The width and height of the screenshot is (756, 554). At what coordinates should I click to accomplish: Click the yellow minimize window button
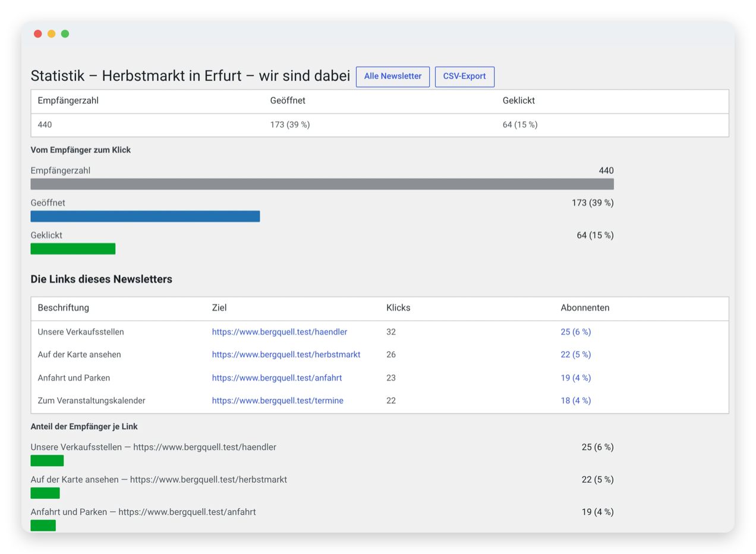[52, 34]
